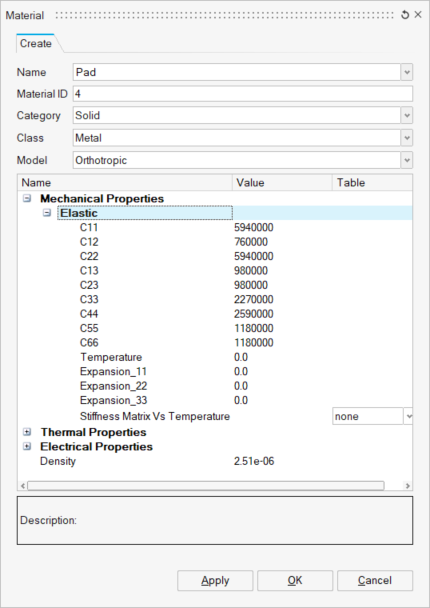The width and height of the screenshot is (430, 608).
Task: Click the Cancel button
Action: point(375,580)
